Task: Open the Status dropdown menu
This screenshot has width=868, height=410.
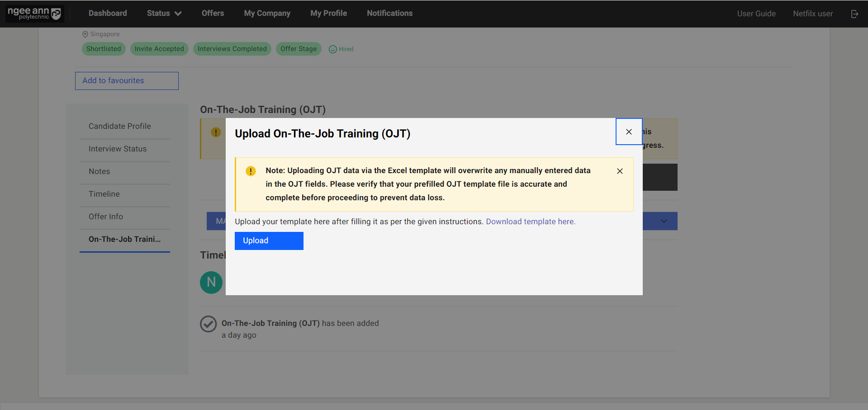Action: pos(164,14)
